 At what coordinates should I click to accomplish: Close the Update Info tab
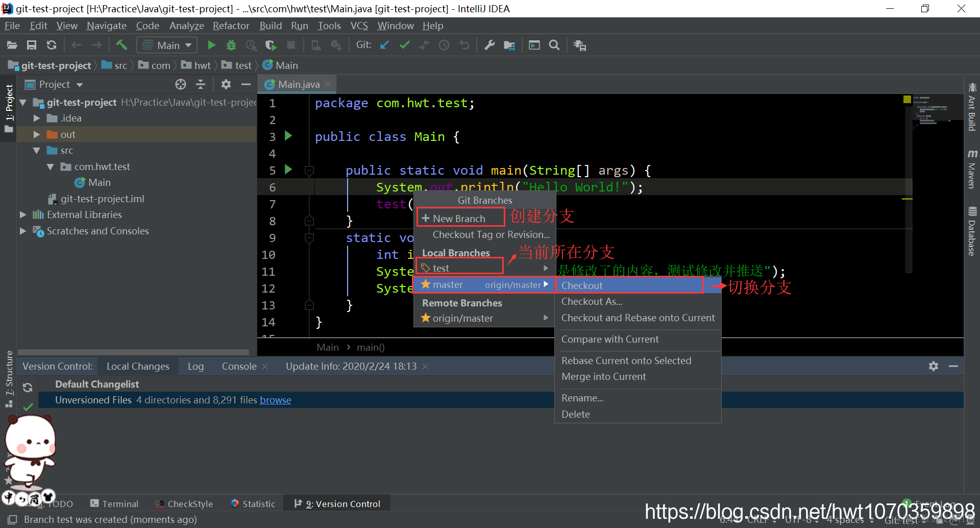(425, 367)
